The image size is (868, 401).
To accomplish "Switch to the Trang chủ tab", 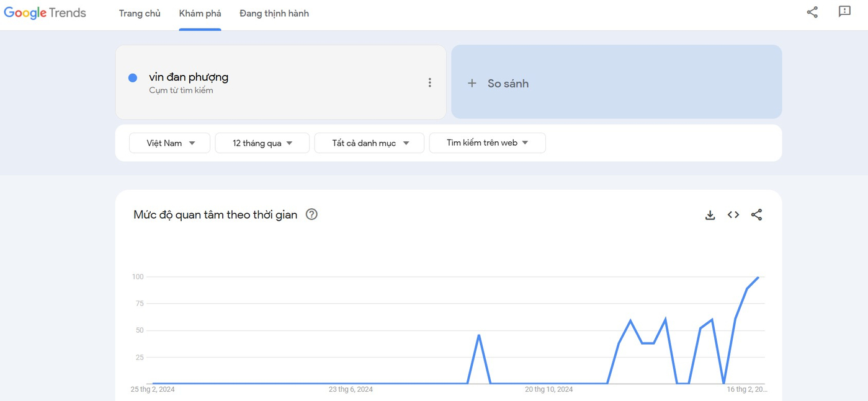I will click(x=140, y=14).
